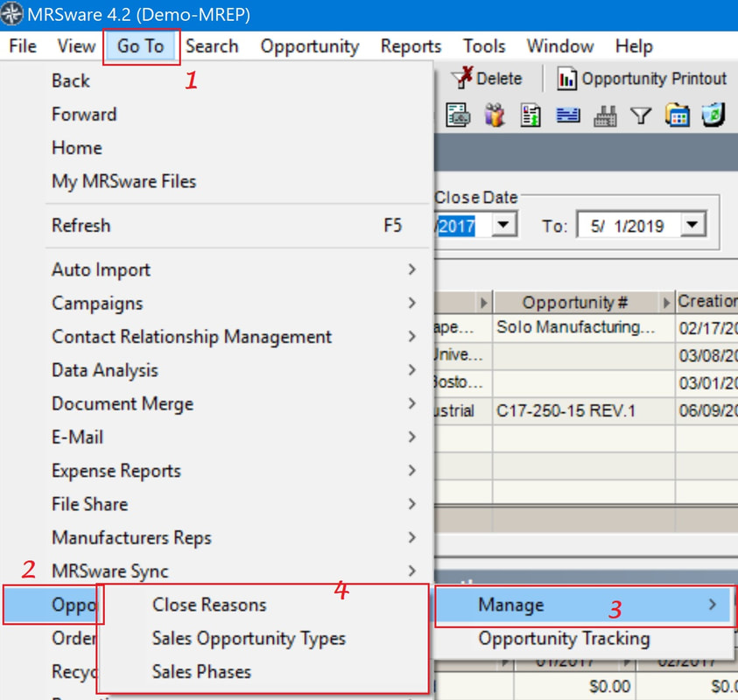The width and height of the screenshot is (738, 700).
Task: Click the gray factory toolbar icon
Action: pos(605,115)
